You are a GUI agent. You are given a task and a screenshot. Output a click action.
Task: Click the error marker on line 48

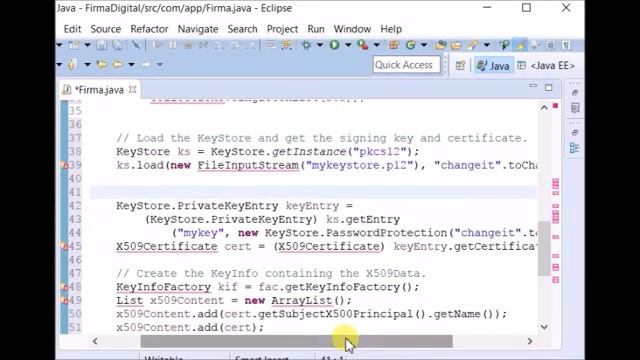click(x=64, y=287)
